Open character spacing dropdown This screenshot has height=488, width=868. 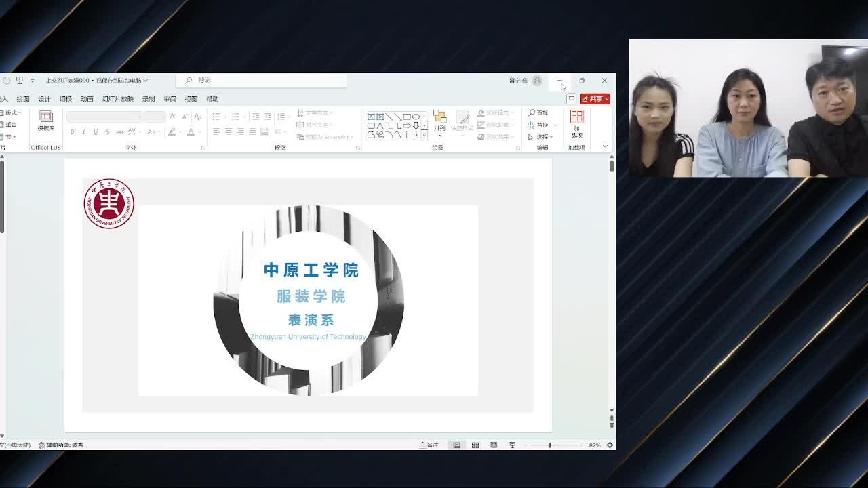pos(134,131)
